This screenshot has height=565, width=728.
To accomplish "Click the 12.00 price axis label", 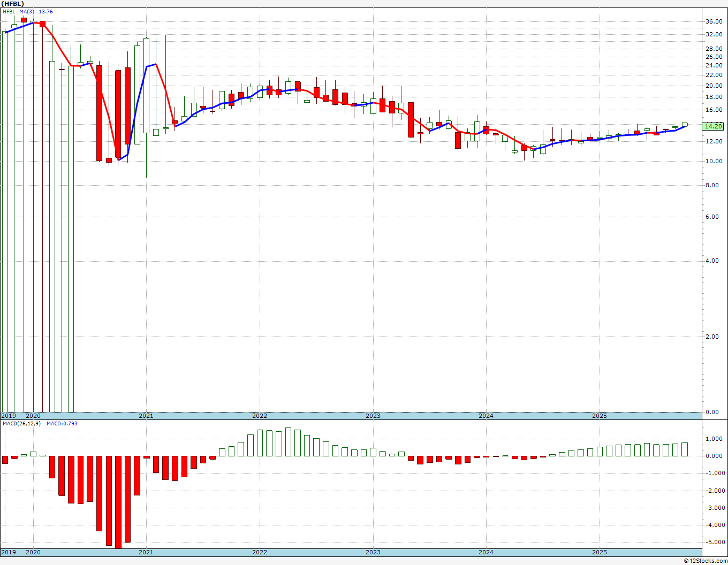I will click(x=714, y=141).
